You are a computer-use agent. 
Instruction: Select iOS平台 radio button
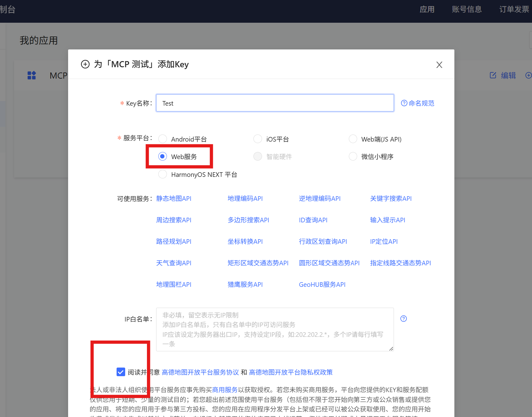click(x=258, y=139)
